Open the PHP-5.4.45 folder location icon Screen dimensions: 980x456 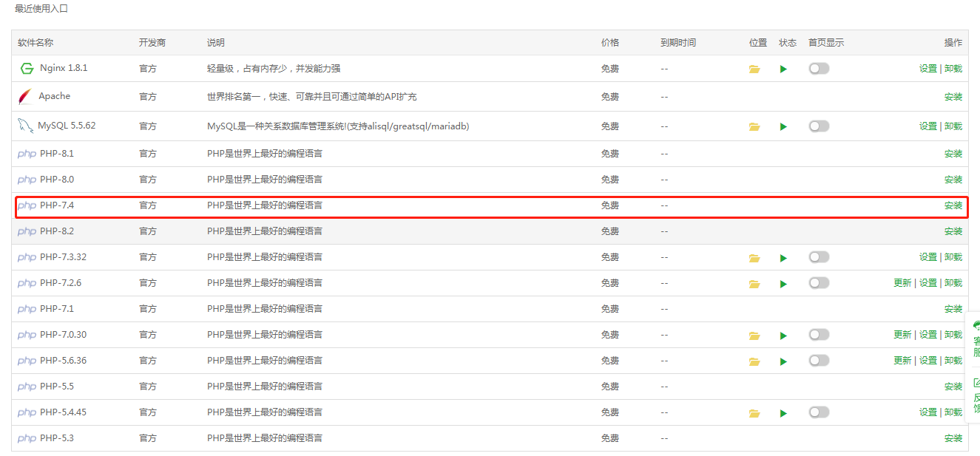click(754, 413)
